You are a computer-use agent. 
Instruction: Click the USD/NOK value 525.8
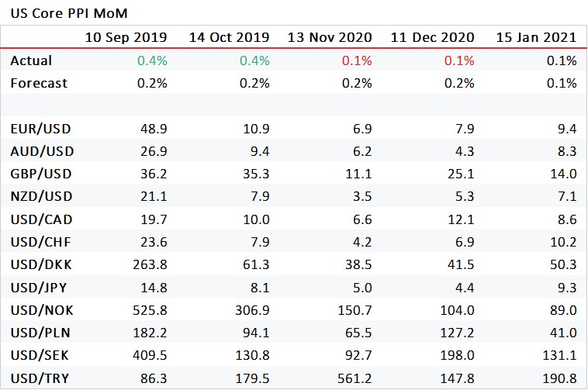pyautogui.click(x=150, y=310)
